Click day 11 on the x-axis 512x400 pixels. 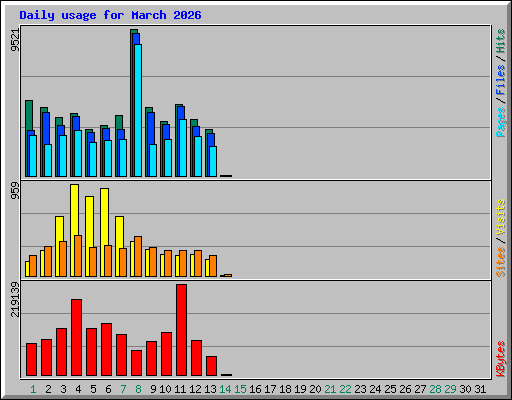(x=180, y=389)
